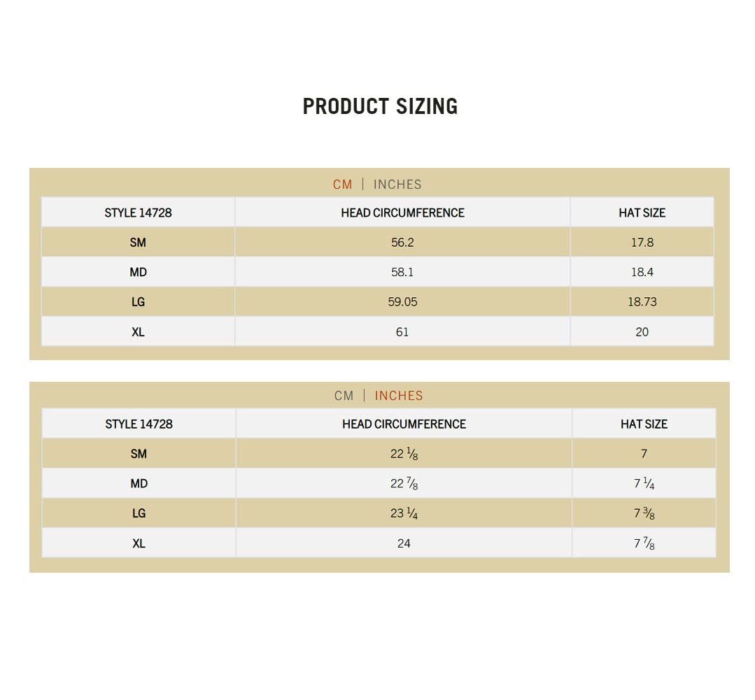The width and height of the screenshot is (755, 700).
Task: Switch to INCHES in the centimeter table
Action: coord(397,185)
